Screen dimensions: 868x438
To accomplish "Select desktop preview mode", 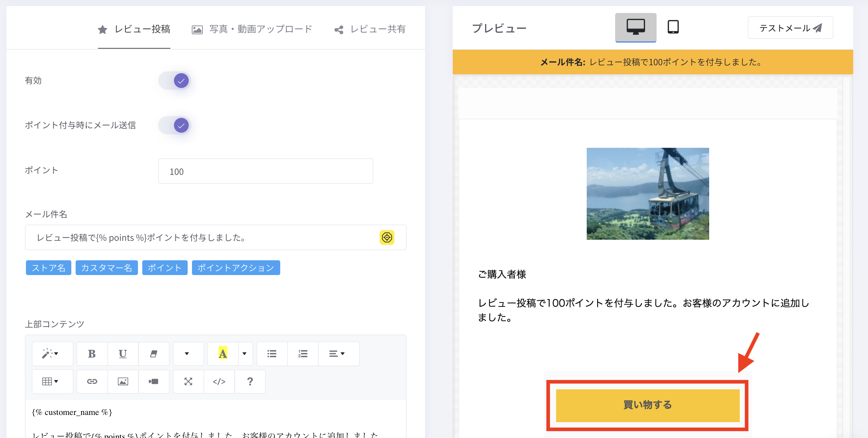I will 635,27.
